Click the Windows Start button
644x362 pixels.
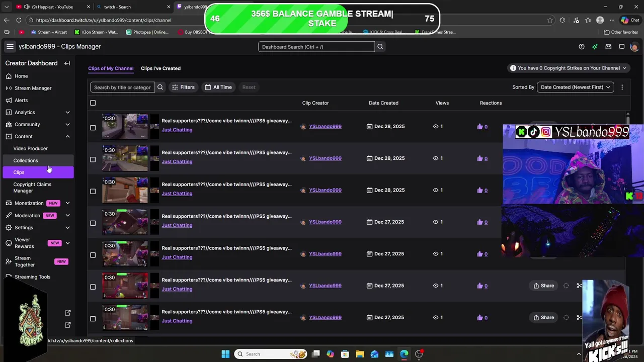point(225,354)
